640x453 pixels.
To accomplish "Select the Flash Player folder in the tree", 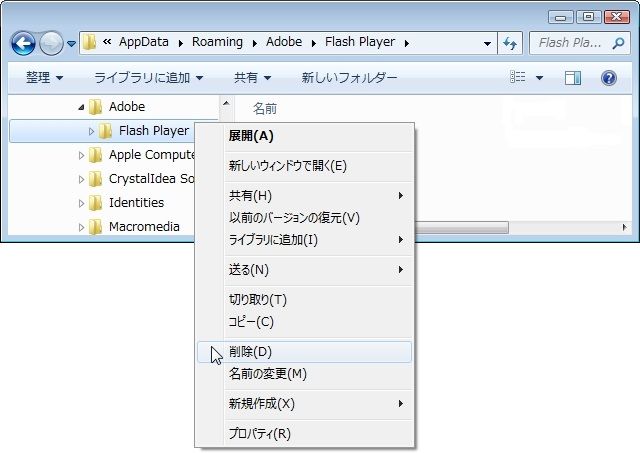I will (x=154, y=131).
